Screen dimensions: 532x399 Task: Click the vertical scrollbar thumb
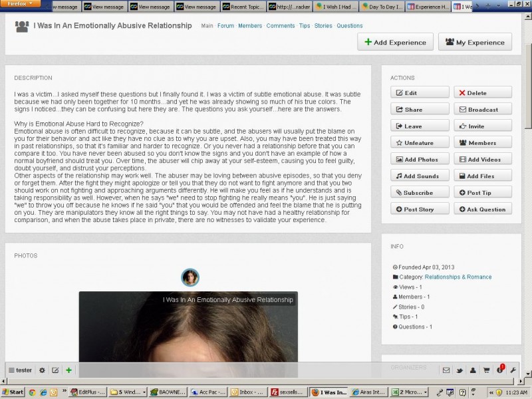tap(529, 88)
